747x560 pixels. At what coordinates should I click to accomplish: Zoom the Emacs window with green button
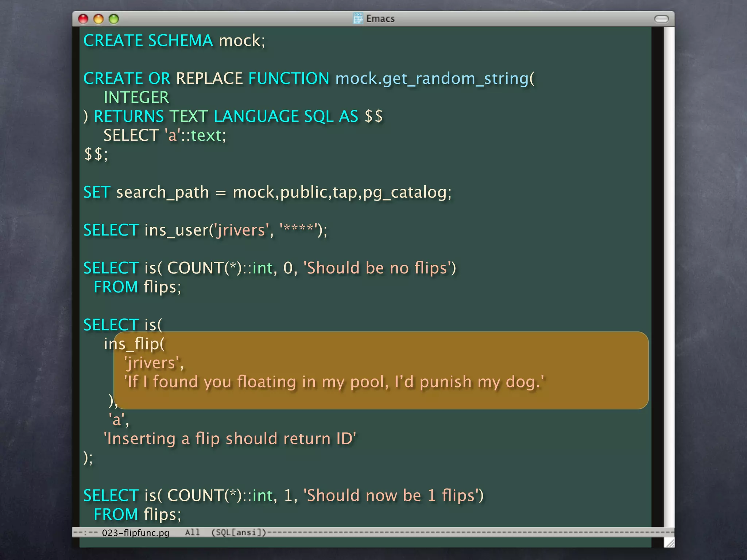point(114,19)
